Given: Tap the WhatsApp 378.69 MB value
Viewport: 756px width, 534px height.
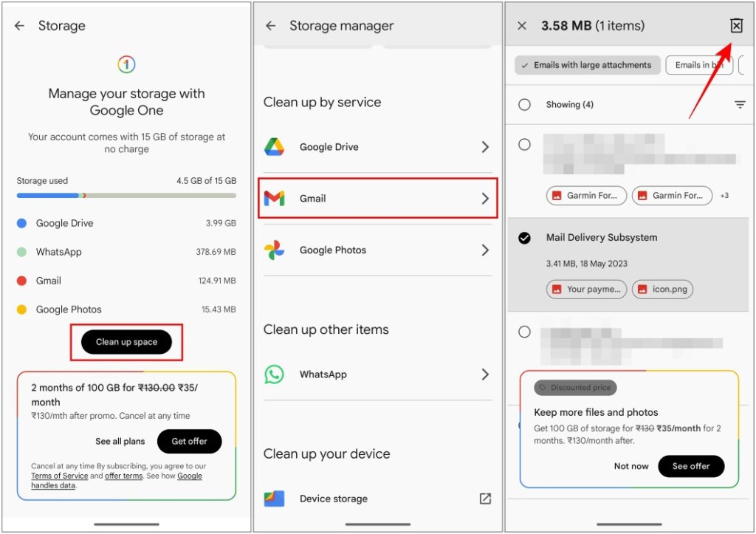Looking at the screenshot, I should (216, 252).
